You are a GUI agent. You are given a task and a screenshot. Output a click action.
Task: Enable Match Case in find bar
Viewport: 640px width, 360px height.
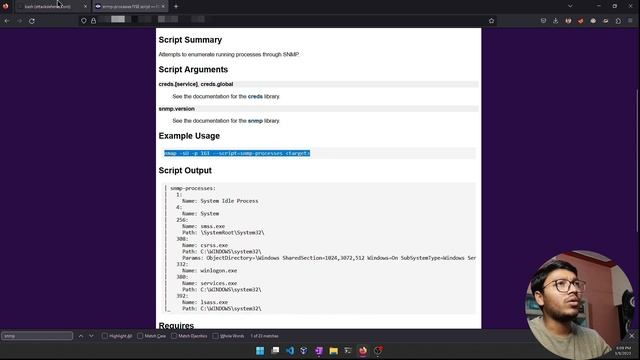pyautogui.click(x=151, y=336)
